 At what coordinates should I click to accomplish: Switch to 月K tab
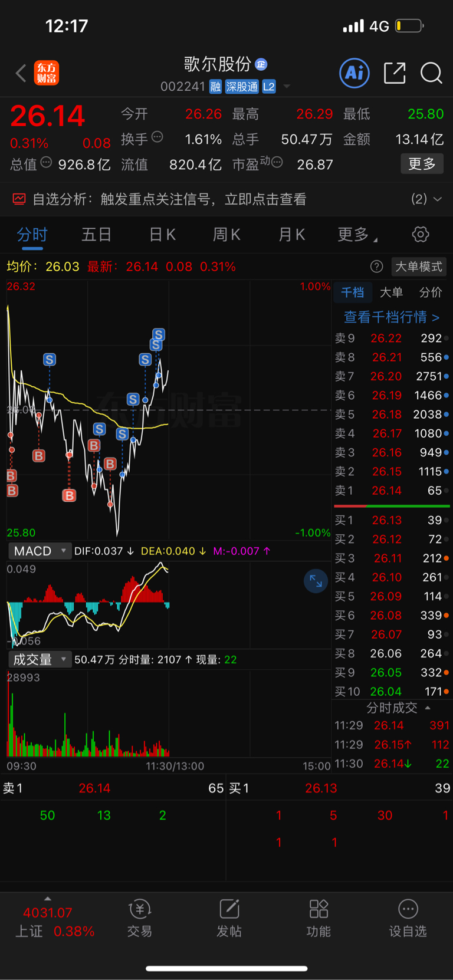(291, 235)
